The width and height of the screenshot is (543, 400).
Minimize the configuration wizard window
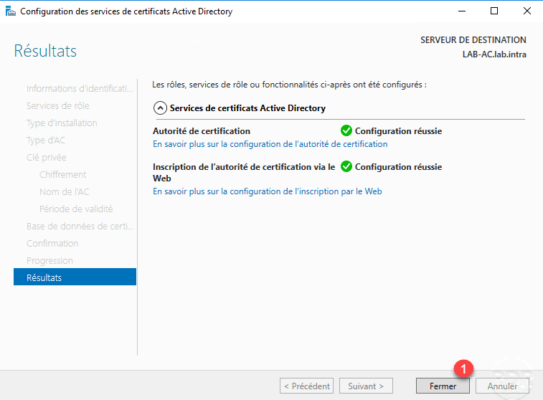[462, 11]
